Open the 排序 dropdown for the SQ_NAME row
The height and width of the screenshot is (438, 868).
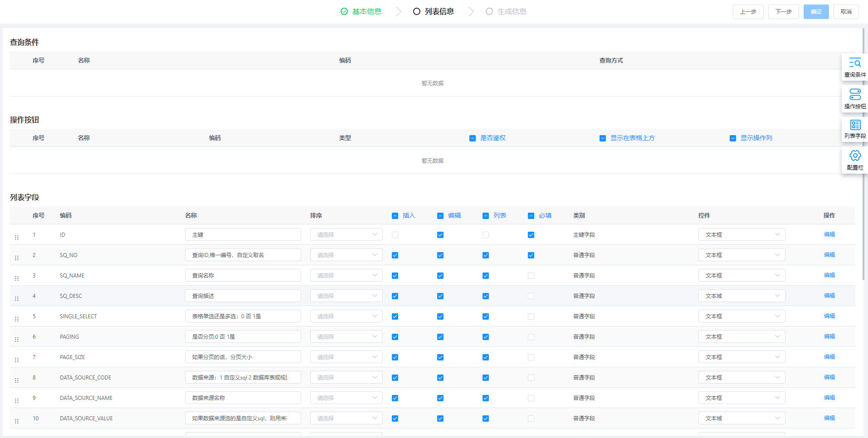click(346, 275)
